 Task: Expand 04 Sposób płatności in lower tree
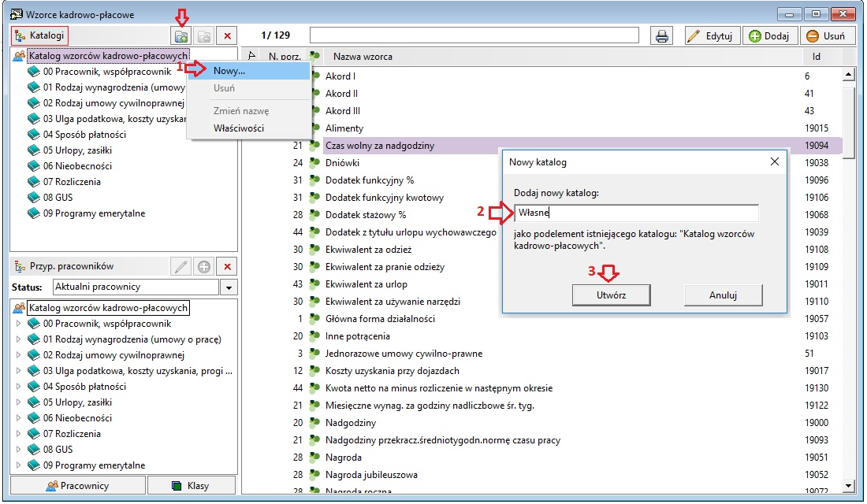18,387
